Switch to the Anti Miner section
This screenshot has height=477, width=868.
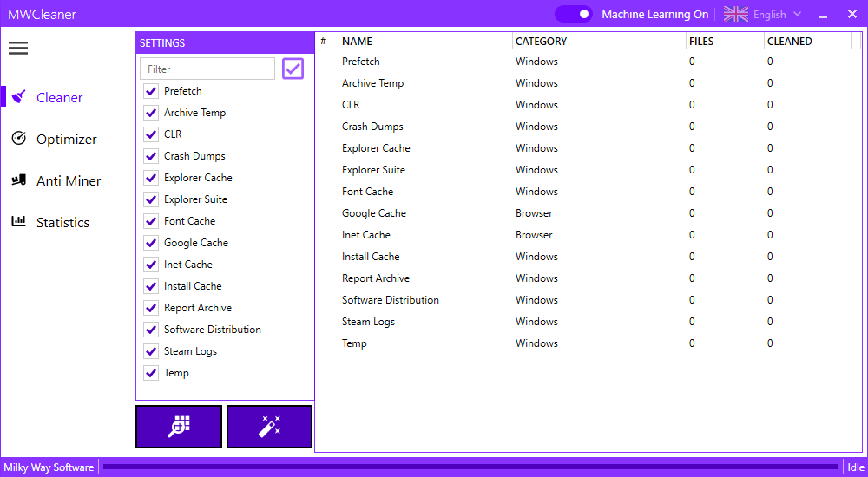69,180
